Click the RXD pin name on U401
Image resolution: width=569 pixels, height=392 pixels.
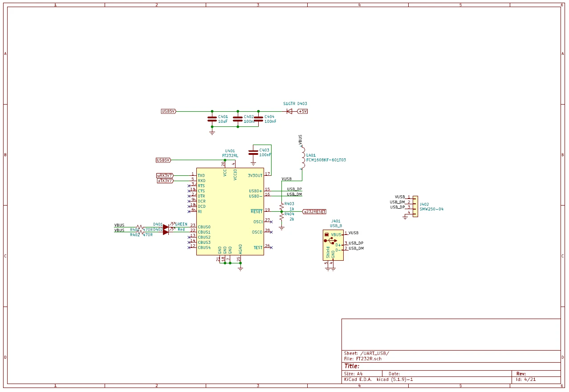pos(201,181)
